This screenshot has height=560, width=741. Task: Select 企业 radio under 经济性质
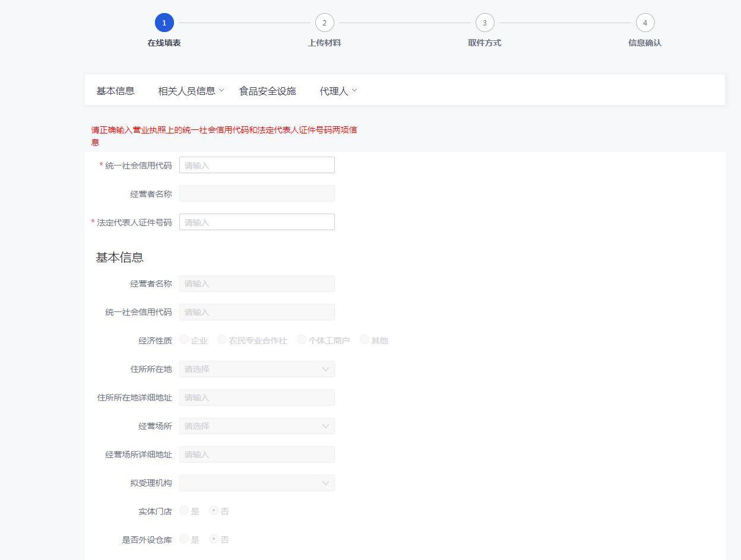click(185, 340)
